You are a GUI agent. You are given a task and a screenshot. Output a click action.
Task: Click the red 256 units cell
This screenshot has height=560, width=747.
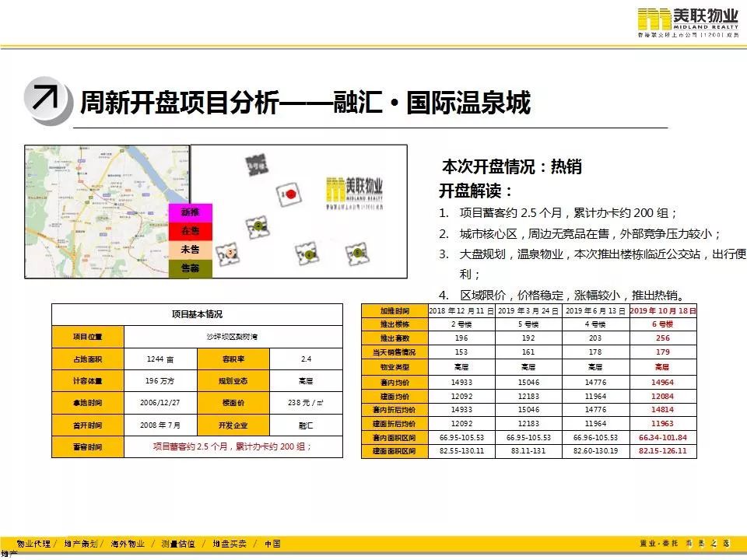coord(663,338)
